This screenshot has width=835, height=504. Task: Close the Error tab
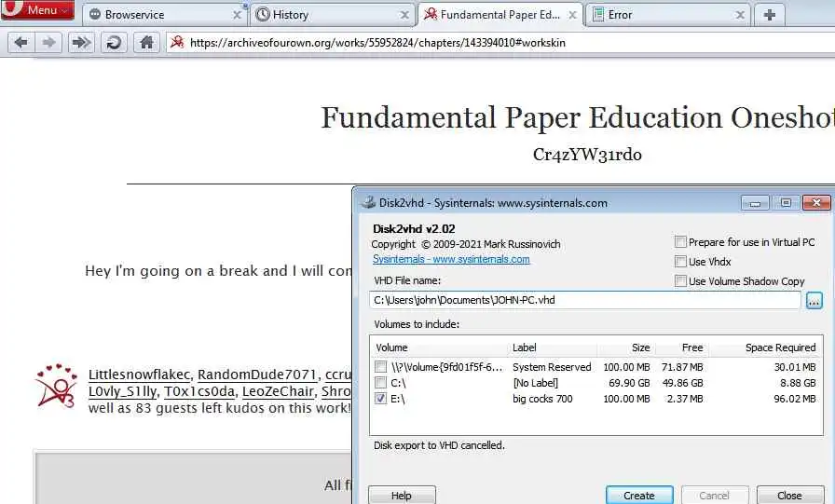pos(740,16)
